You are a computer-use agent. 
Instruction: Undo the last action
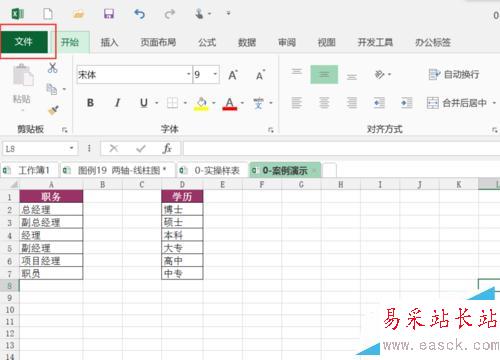pos(139,14)
